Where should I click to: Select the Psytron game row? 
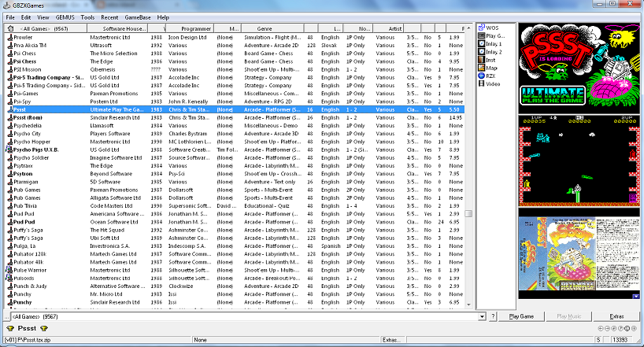[x=235, y=174]
